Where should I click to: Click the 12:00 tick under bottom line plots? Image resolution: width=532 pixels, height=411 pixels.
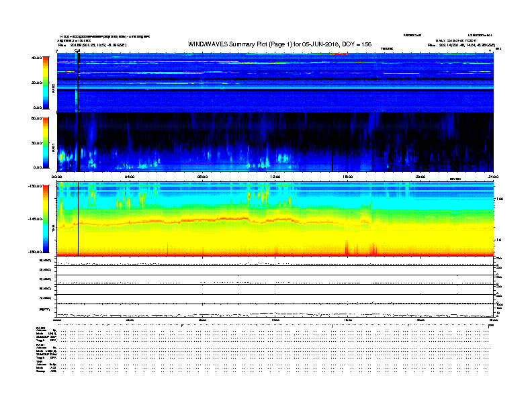[x=275, y=320]
